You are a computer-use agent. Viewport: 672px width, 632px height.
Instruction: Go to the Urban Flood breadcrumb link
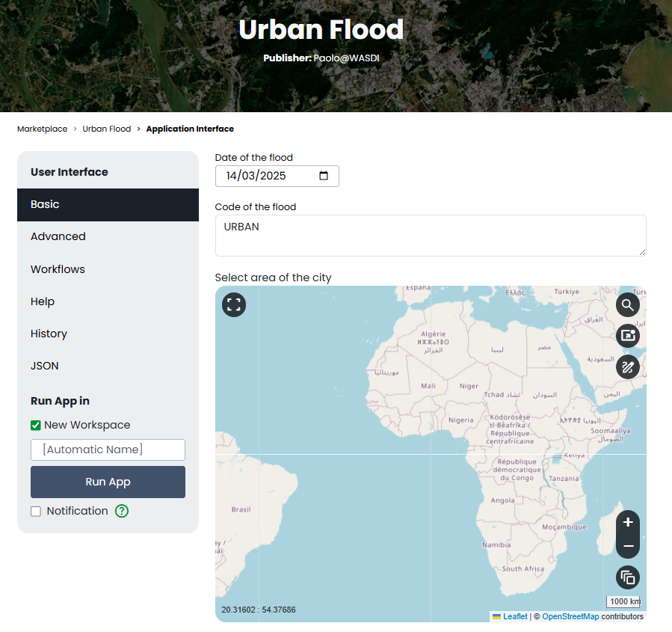(107, 129)
